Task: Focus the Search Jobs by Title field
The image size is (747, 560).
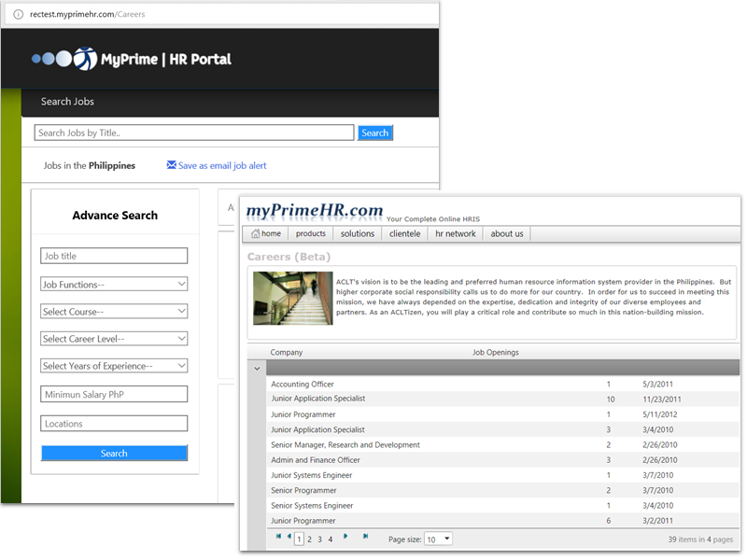Action: 194,133
